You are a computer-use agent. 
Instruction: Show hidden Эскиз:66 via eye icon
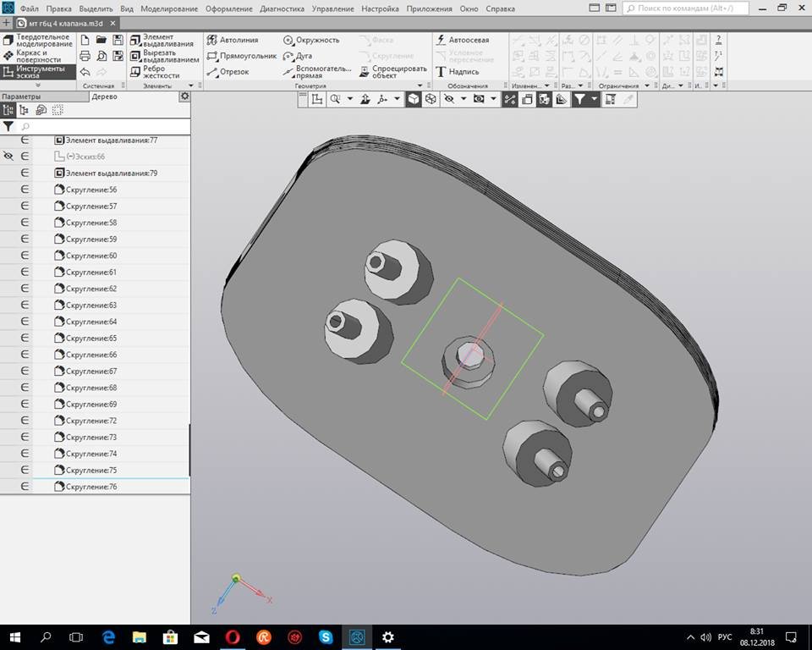coord(8,157)
